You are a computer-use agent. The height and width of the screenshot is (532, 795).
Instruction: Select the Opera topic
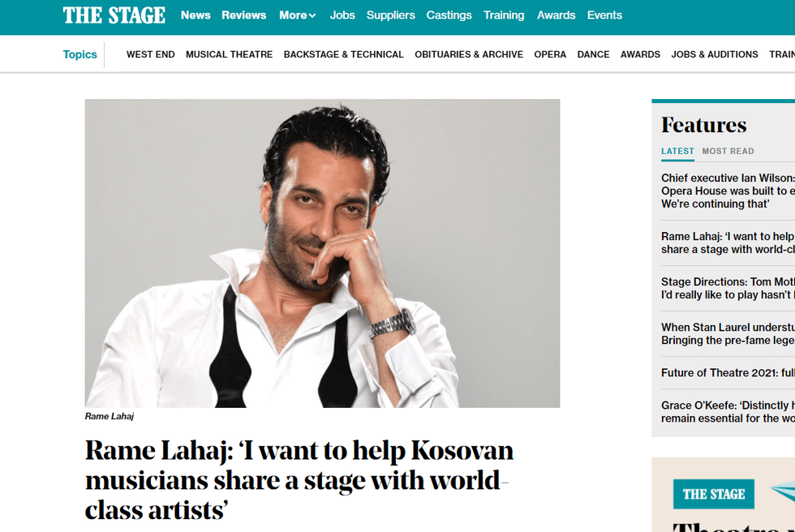tap(550, 54)
